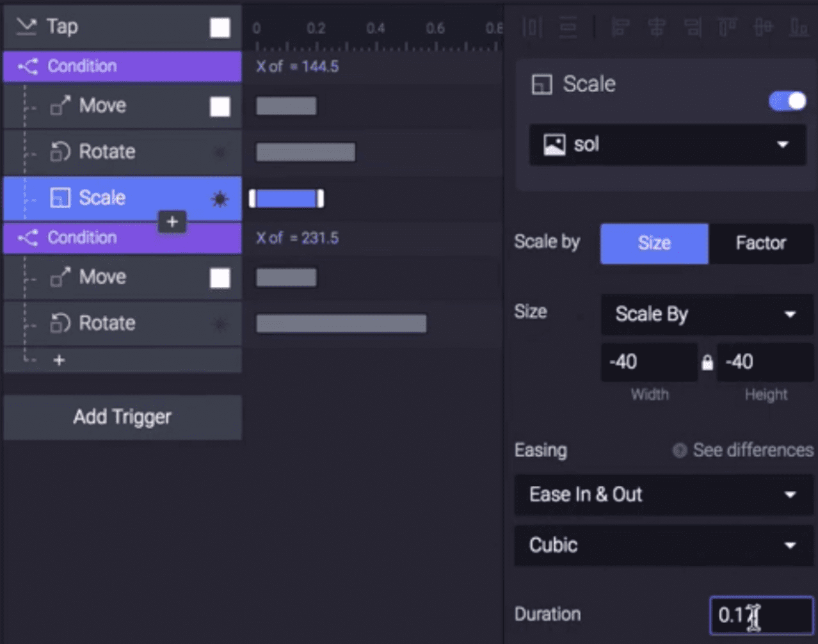Click the distribute horizontally icon
This screenshot has height=644, width=818.
click(x=533, y=27)
